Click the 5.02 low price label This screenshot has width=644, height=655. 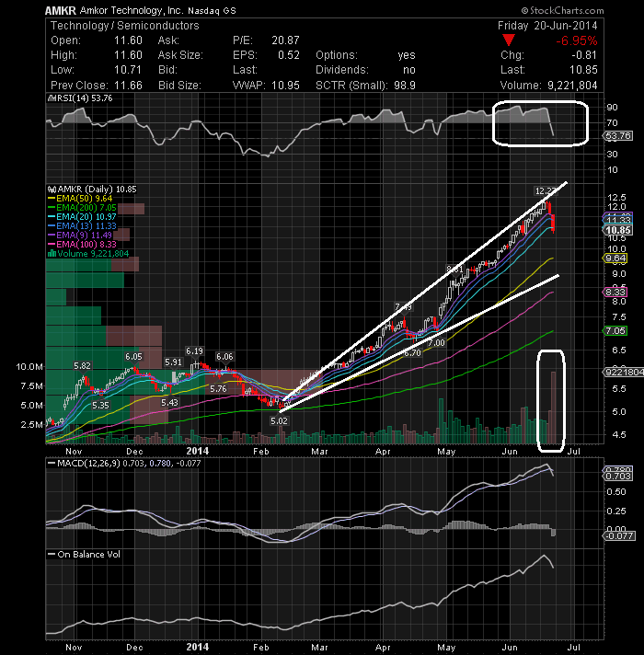coord(279,420)
